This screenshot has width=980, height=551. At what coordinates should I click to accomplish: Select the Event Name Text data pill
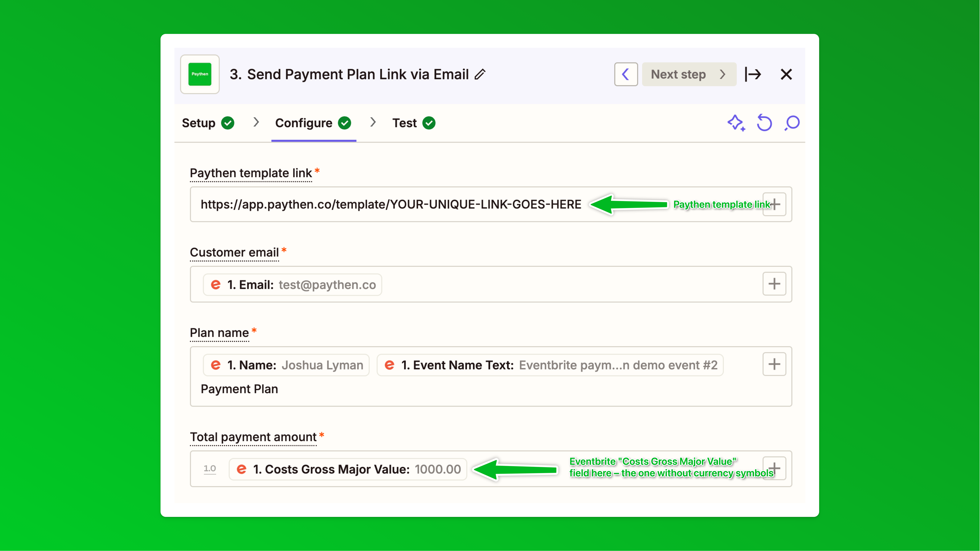tap(550, 365)
